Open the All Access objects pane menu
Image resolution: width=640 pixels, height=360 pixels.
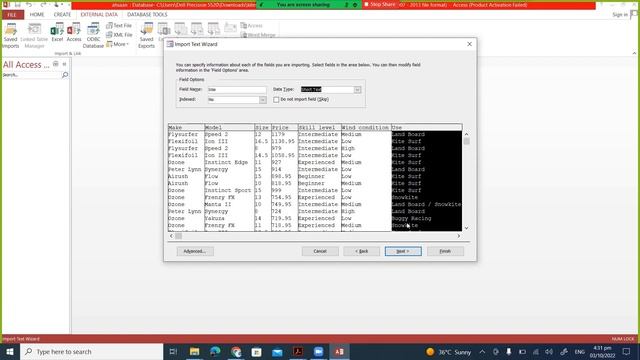click(x=56, y=64)
